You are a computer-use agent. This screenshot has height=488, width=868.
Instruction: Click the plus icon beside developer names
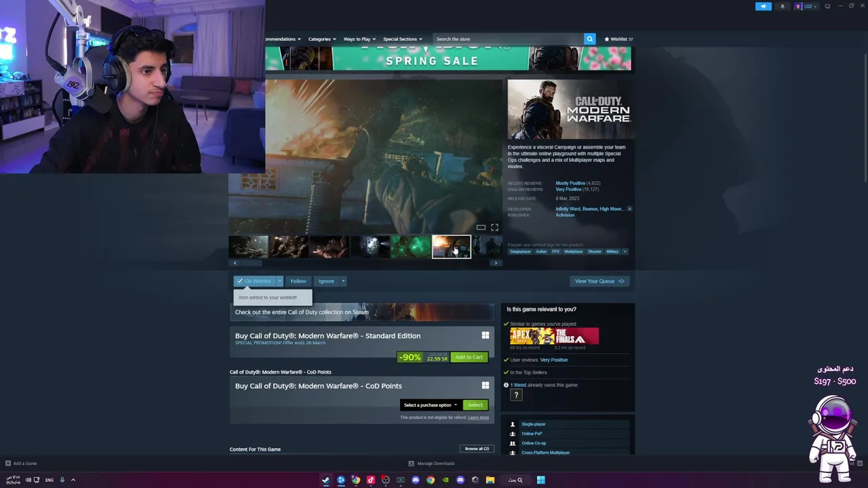point(629,209)
